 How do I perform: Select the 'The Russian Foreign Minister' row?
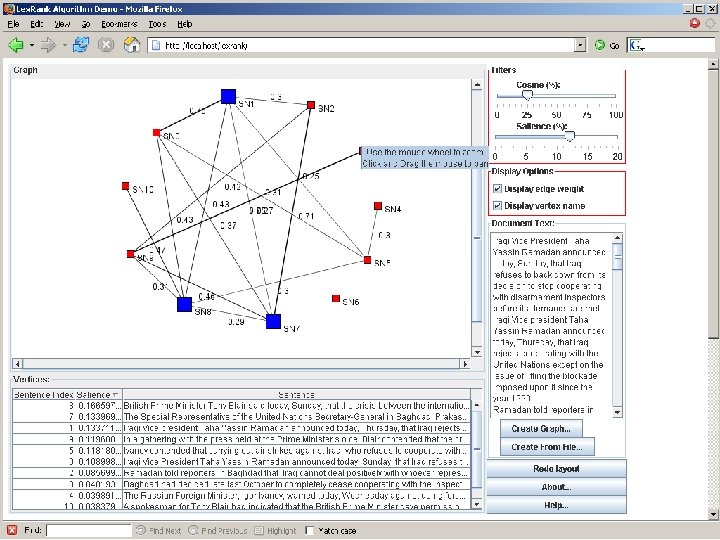pos(241,495)
